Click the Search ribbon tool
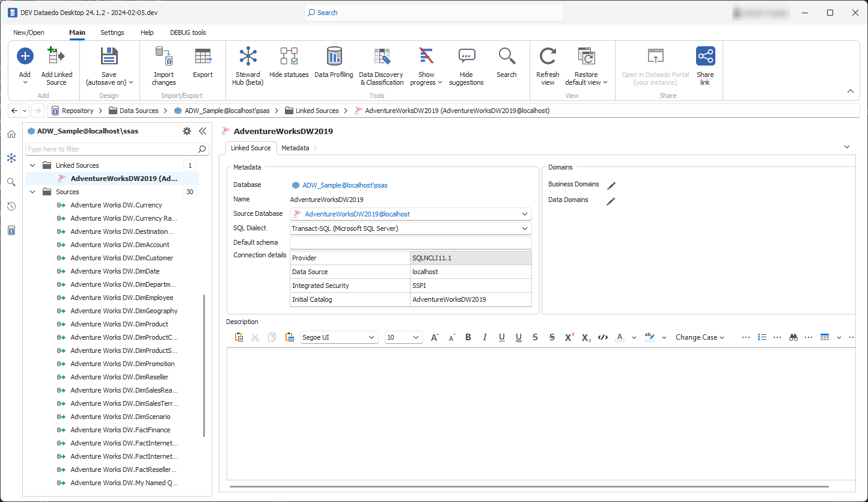This screenshot has width=868, height=502. [x=507, y=63]
